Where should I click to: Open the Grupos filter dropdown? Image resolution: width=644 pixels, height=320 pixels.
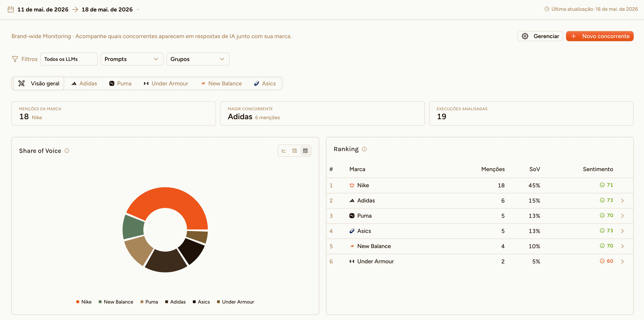[198, 59]
